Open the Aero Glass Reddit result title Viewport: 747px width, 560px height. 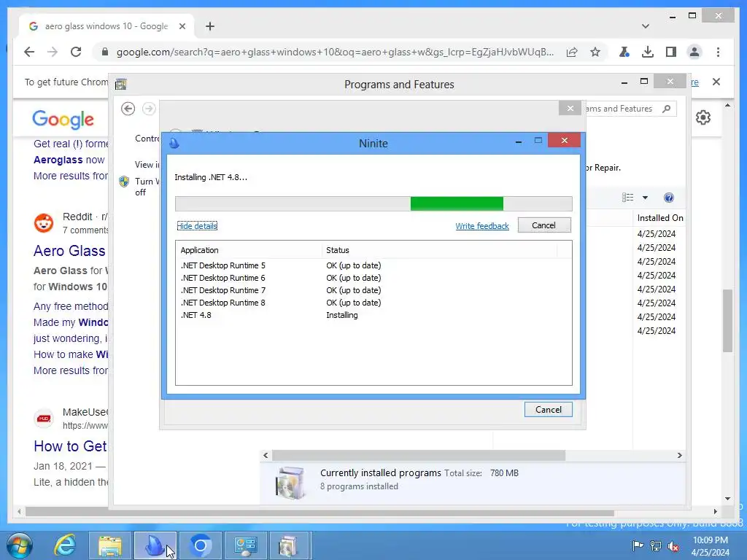point(69,251)
